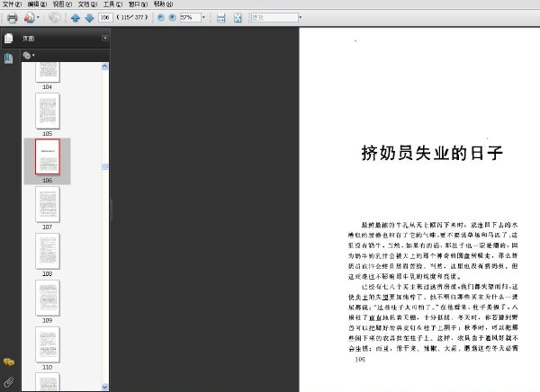Click the create PDF online icon
540x392 pixels.
pos(30,18)
